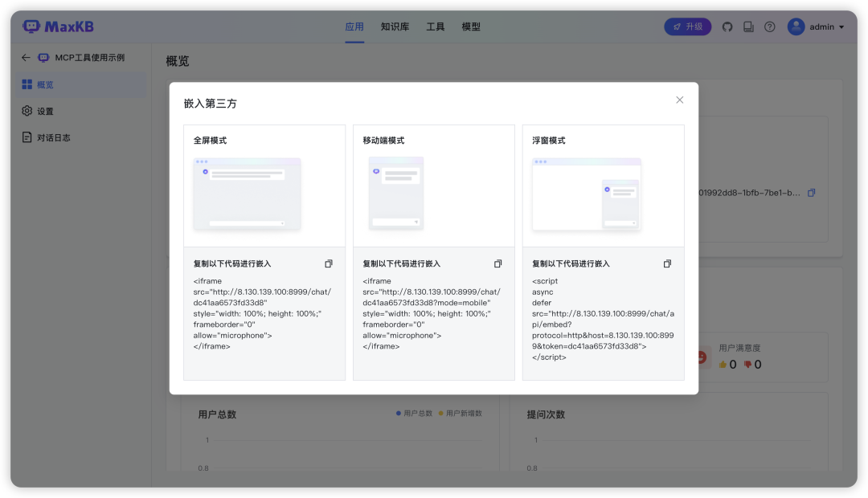The image size is (868, 498).
Task: Switch to the 模型 tab
Action: pos(471,27)
